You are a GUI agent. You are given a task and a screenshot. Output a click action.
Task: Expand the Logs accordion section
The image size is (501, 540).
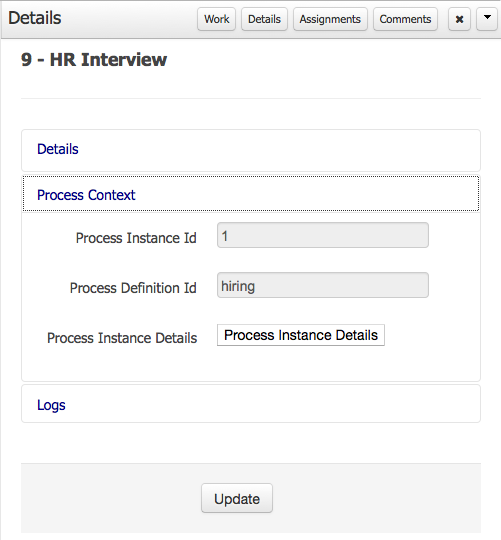(251, 404)
